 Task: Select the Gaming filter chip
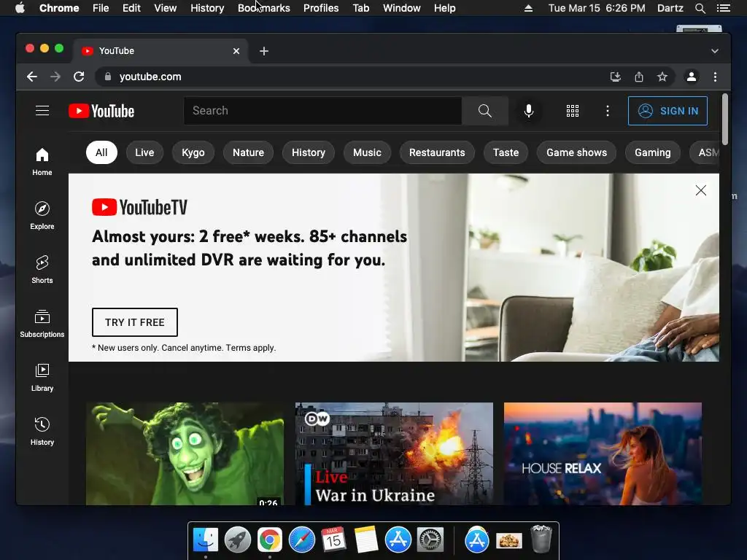[653, 152]
